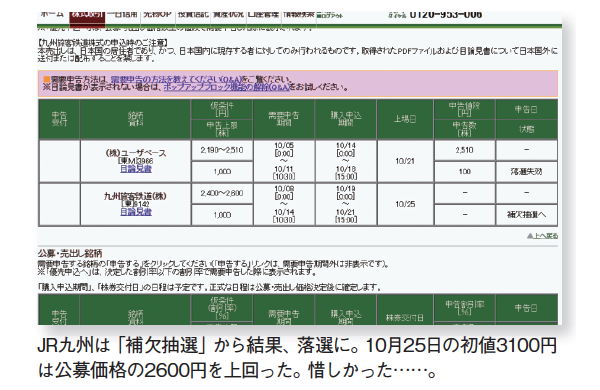
Task: Click the 上場日 column header
Action: (x=405, y=119)
